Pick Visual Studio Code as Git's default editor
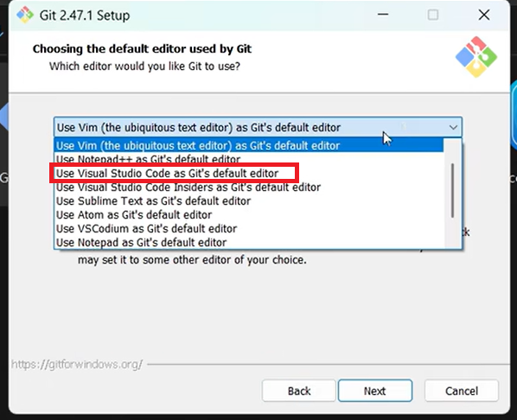The width and height of the screenshot is (517, 420). tap(249, 173)
